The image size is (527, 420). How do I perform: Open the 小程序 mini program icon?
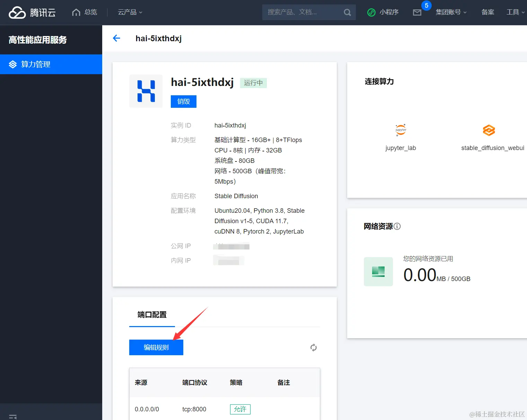coord(371,12)
